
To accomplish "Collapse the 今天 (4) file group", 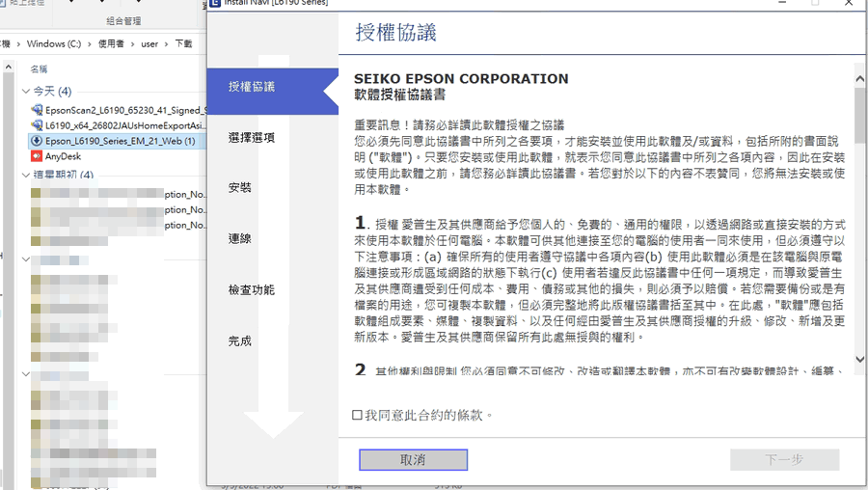I will (x=26, y=92).
